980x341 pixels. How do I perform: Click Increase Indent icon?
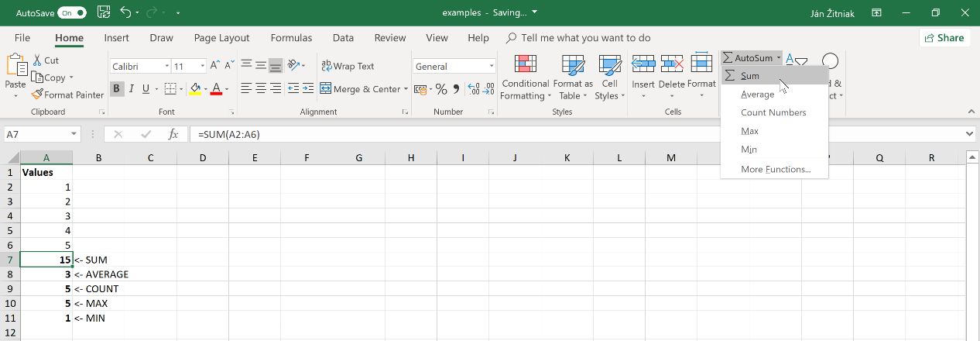click(308, 88)
